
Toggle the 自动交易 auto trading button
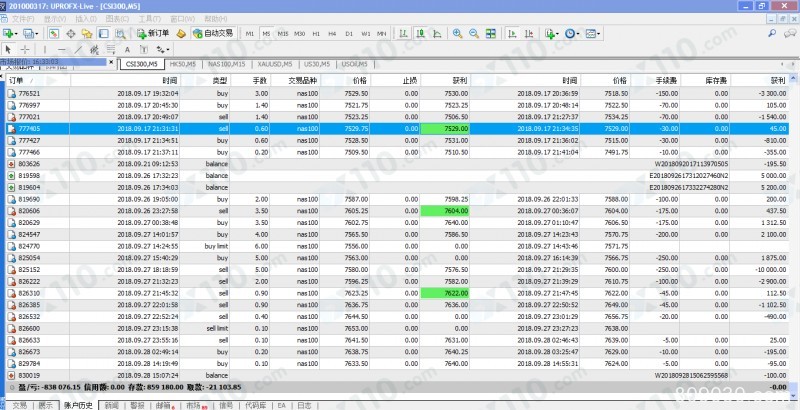[x=213, y=34]
